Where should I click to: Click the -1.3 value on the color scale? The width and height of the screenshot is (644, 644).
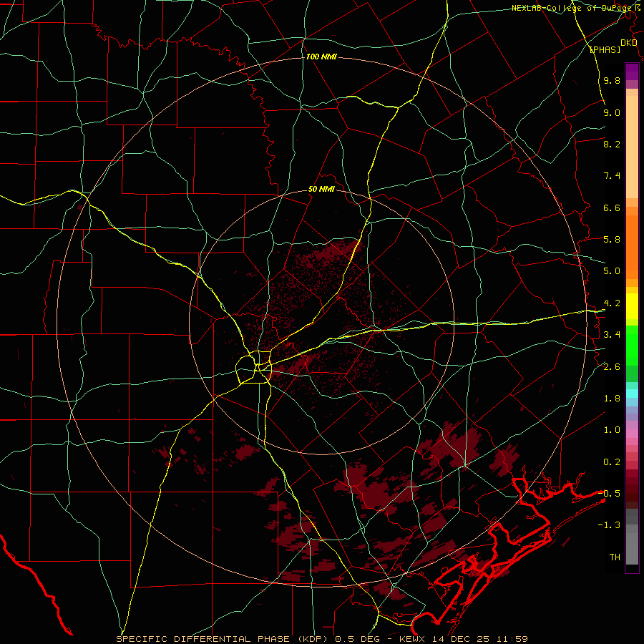coord(609,525)
